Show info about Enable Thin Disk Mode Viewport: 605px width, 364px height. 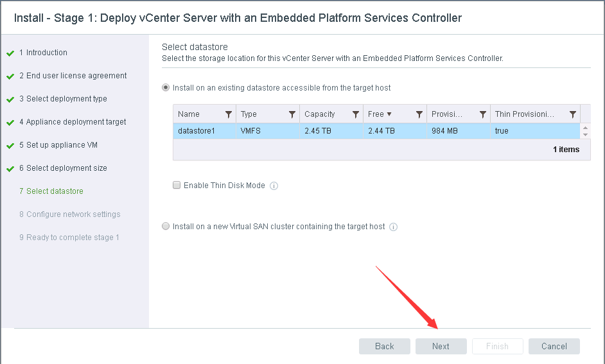coord(274,186)
